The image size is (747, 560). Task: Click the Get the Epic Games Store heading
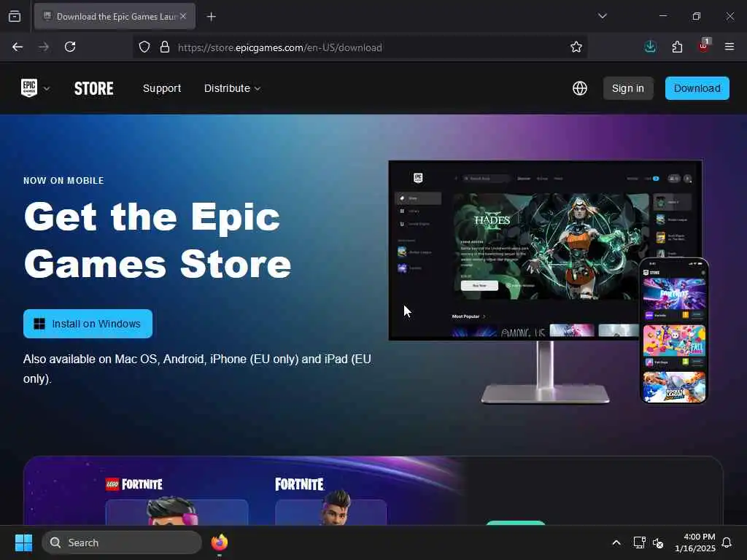158,240
